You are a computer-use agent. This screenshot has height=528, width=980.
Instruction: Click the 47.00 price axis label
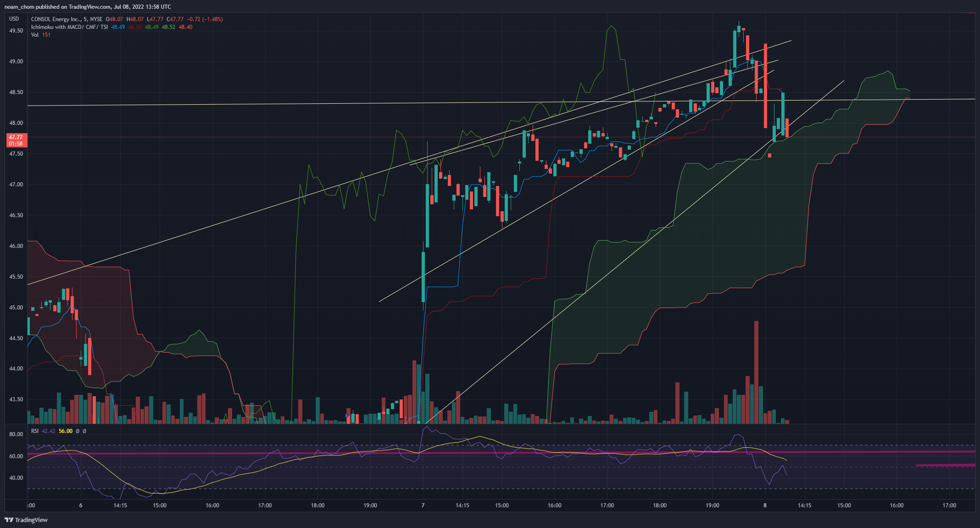tap(16, 185)
